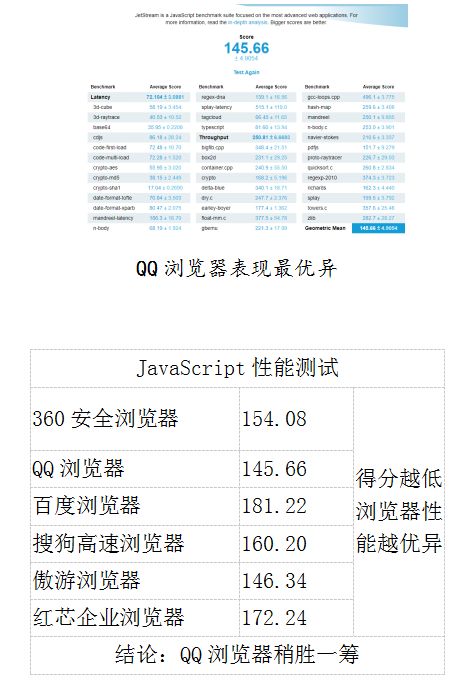Select the bigfib.cpp benchmark label

tap(213, 148)
